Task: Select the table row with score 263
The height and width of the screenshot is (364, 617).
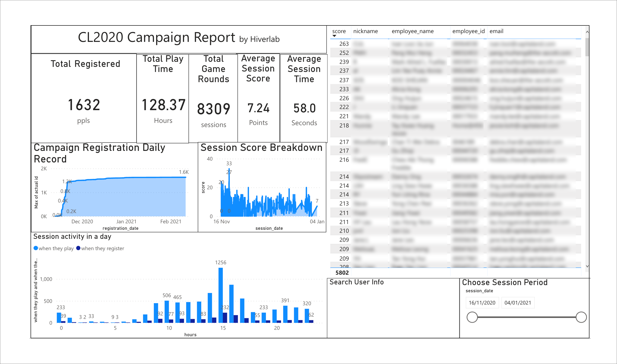Action: 344,44
